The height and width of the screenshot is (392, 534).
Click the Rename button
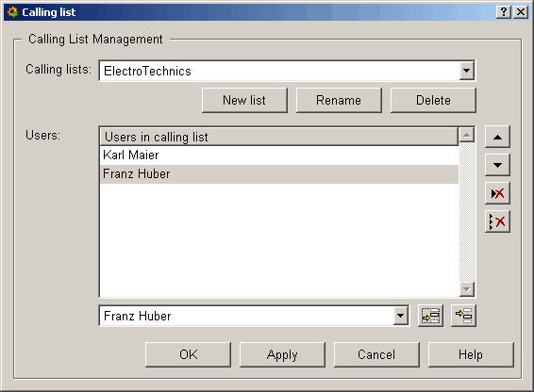coord(339,101)
